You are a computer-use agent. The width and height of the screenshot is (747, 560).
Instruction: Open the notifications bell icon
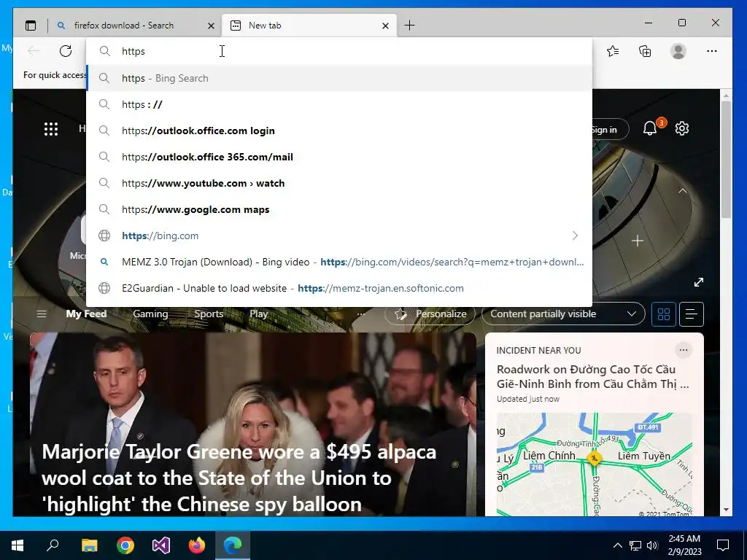650,128
